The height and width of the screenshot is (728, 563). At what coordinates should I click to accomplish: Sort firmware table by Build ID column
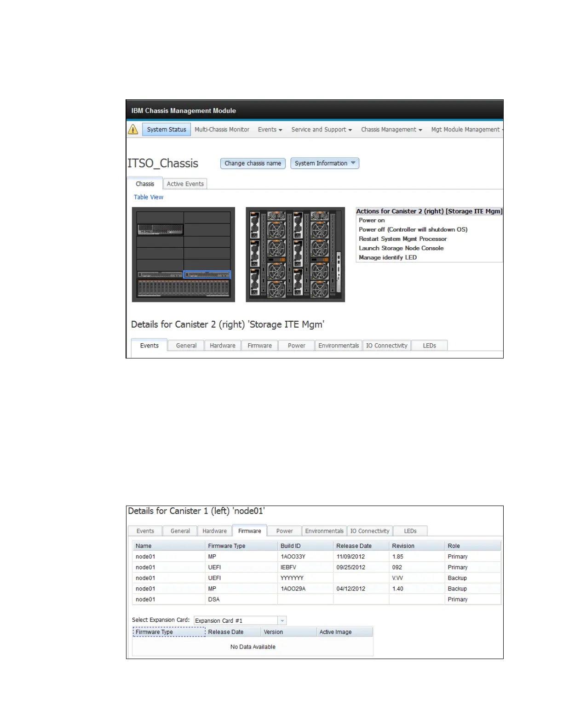[305, 546]
